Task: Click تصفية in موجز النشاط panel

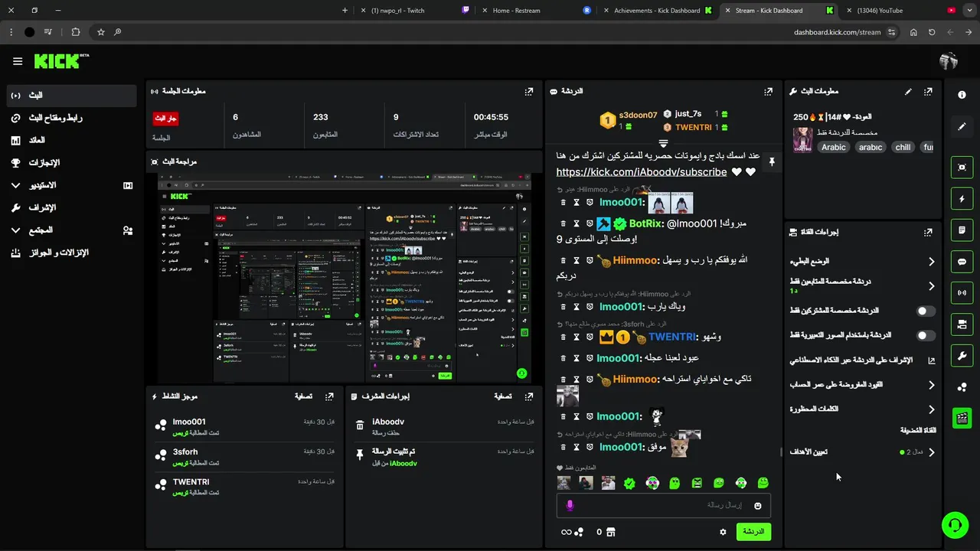Action: [303, 396]
